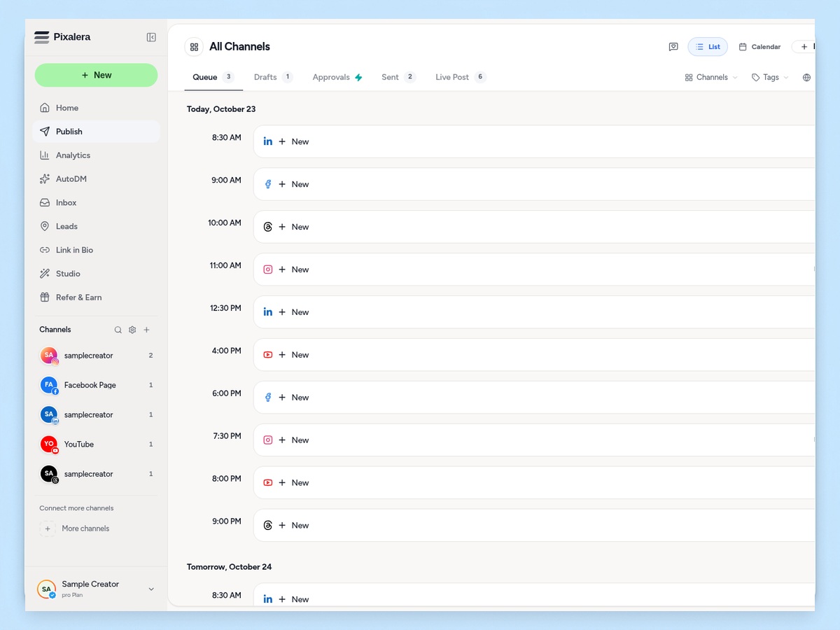Image resolution: width=840 pixels, height=630 pixels.
Task: Expand the Sample Creator account menu
Action: point(96,589)
